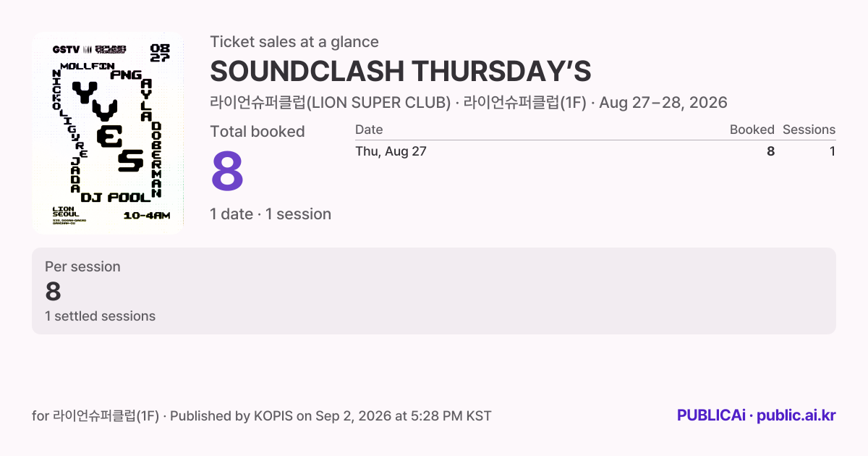Click the Per session summary card

(434, 291)
